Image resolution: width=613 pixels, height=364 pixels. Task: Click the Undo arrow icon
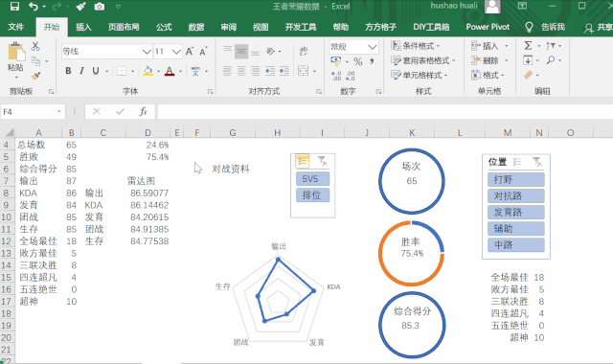[34, 7]
